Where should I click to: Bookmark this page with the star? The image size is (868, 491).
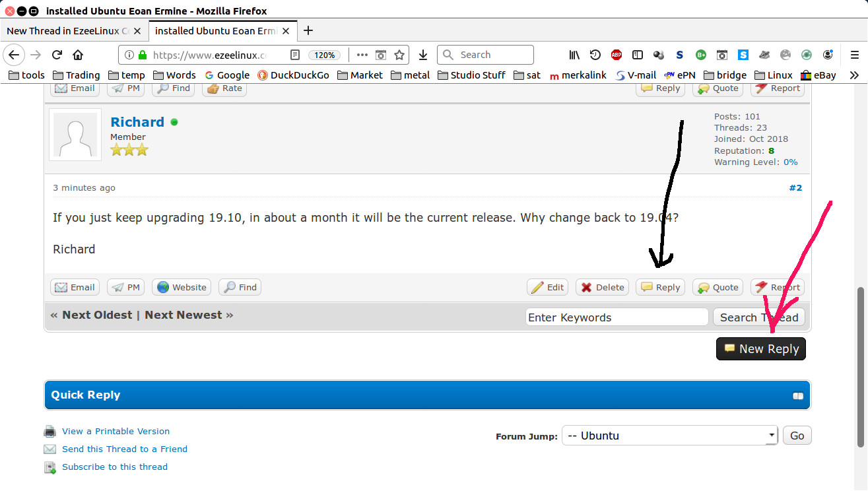point(399,55)
